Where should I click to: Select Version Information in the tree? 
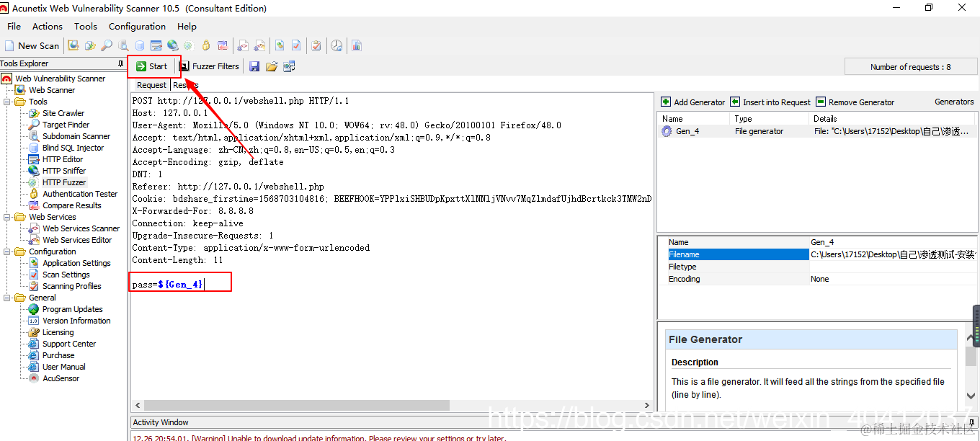click(76, 321)
